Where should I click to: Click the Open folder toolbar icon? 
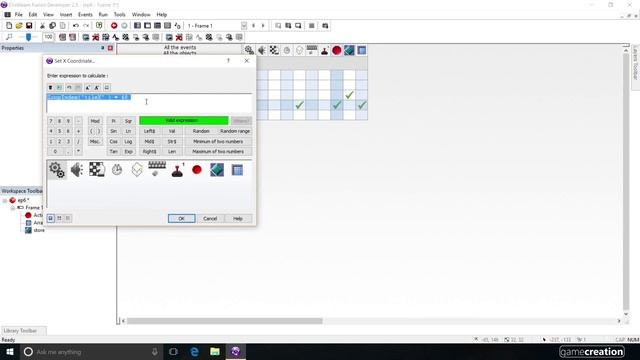(19, 26)
